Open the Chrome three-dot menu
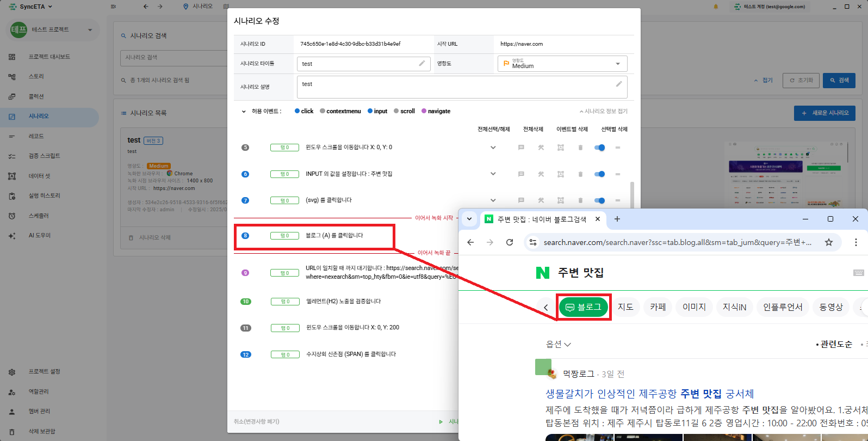 coord(855,242)
